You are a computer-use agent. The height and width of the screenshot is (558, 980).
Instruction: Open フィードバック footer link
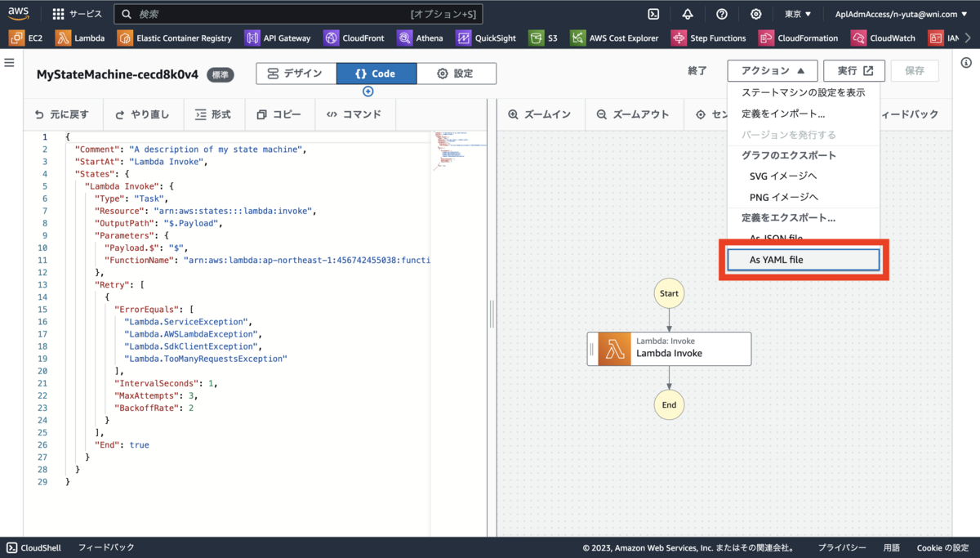tap(106, 547)
